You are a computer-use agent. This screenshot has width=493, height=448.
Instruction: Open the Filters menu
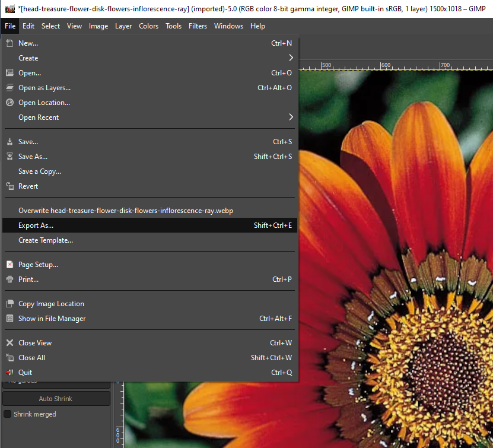(x=198, y=26)
